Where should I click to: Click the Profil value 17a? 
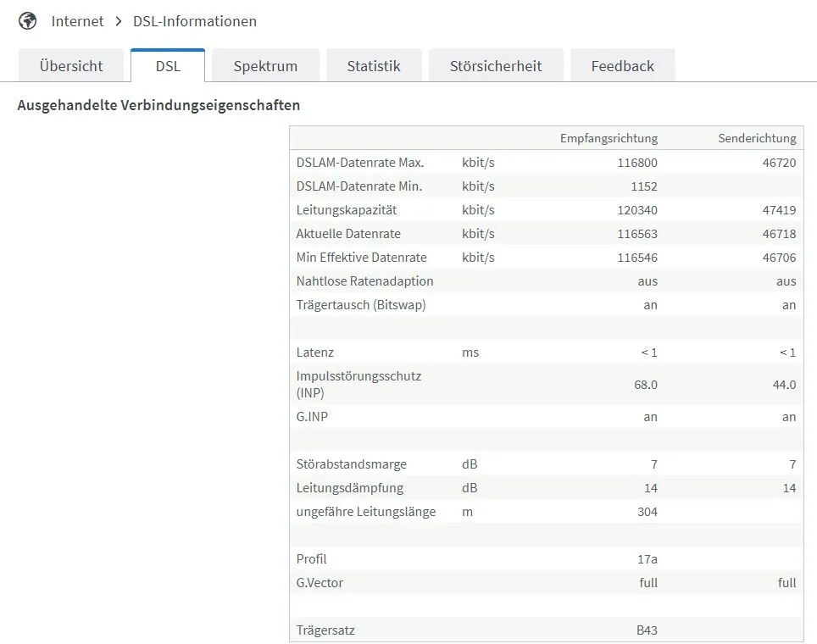(647, 558)
